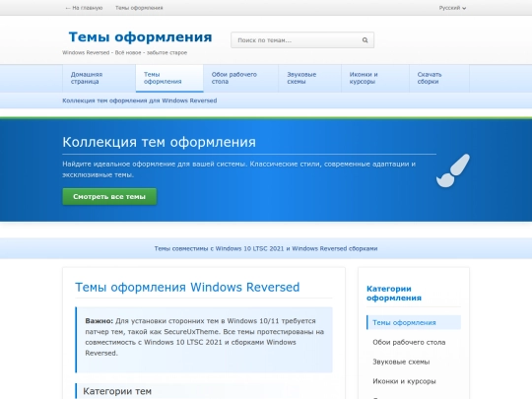The width and height of the screenshot is (532, 399).
Task: Select Темы оформления in sidebar categories
Action: pyautogui.click(x=414, y=323)
